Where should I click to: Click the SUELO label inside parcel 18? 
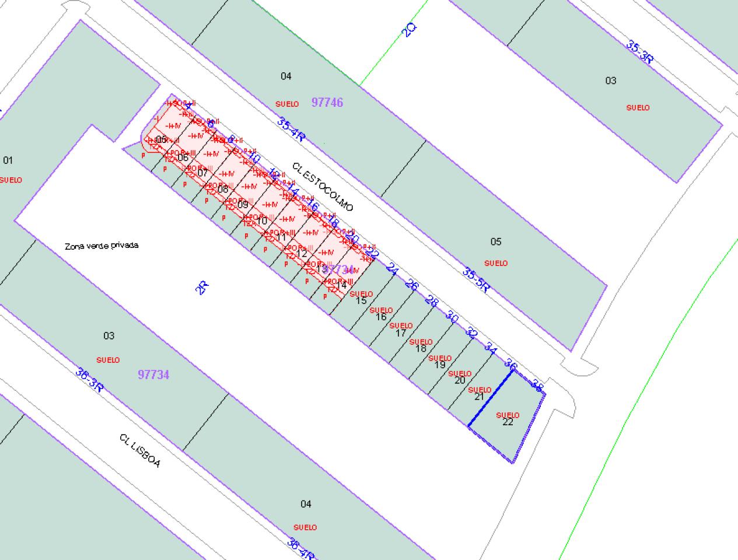421,342
